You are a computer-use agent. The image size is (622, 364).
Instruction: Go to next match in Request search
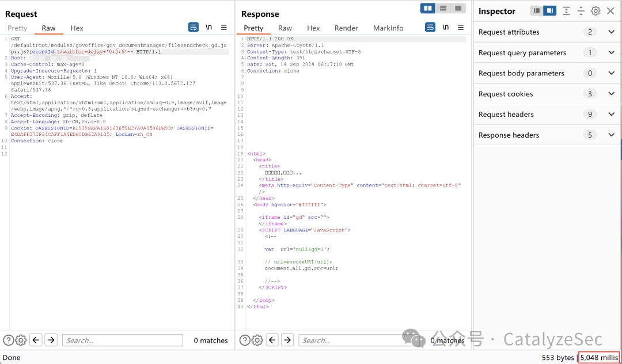coord(51,340)
